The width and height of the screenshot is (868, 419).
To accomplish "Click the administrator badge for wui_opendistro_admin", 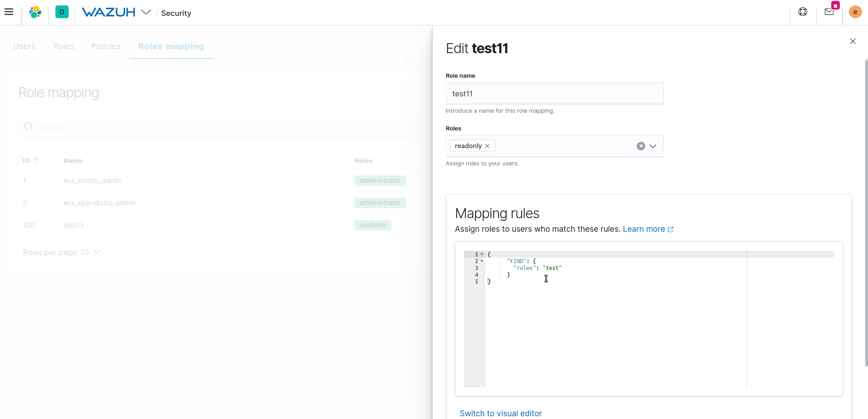I will tap(380, 203).
